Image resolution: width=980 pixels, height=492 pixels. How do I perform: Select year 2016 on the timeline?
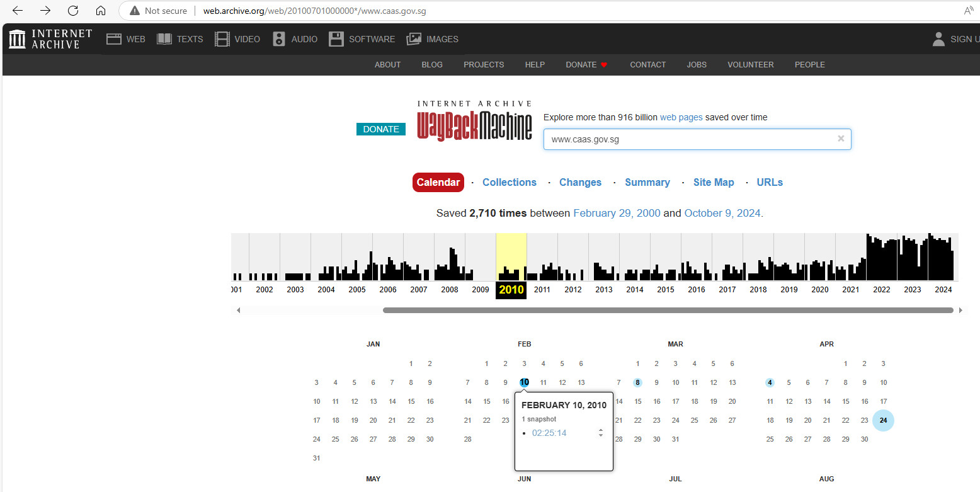point(697,290)
